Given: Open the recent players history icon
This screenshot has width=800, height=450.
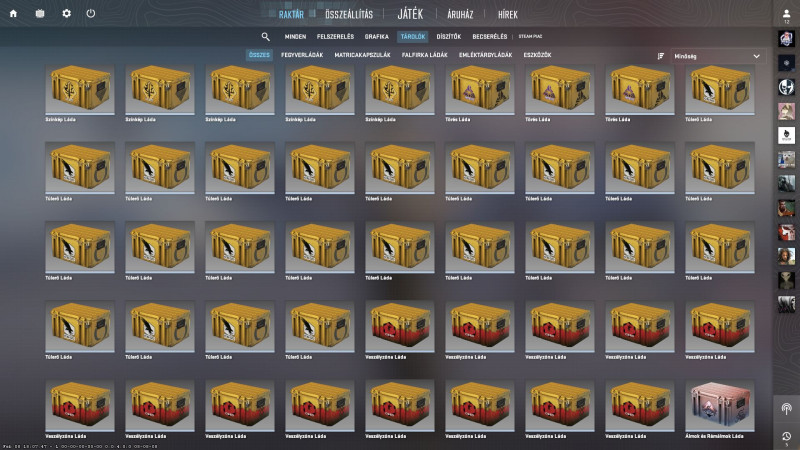Looking at the screenshot, I should [786, 437].
